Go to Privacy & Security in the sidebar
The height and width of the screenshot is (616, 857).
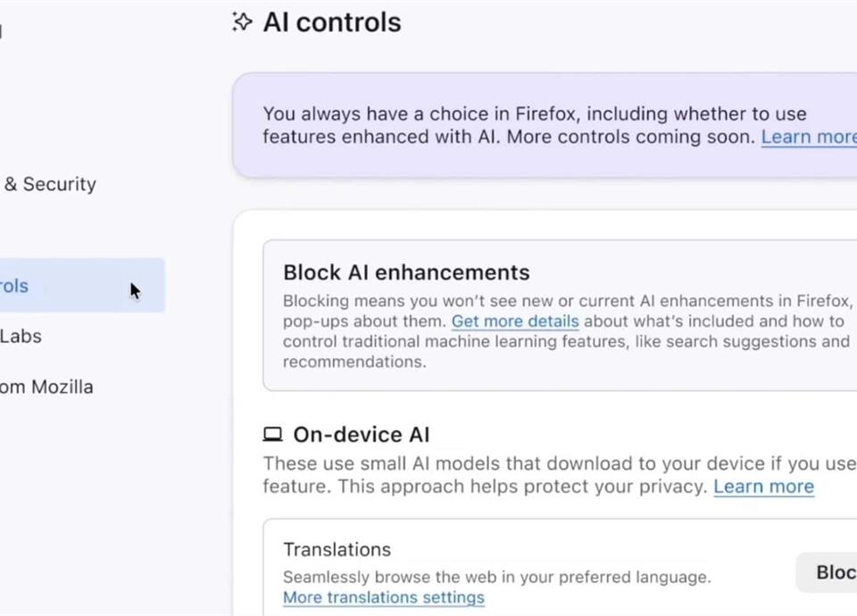click(x=50, y=185)
